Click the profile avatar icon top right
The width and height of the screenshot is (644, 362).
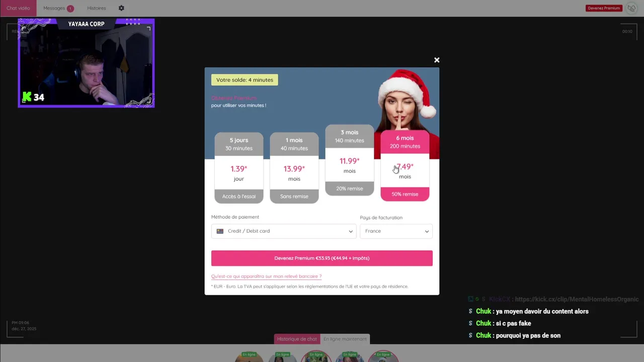631,8
